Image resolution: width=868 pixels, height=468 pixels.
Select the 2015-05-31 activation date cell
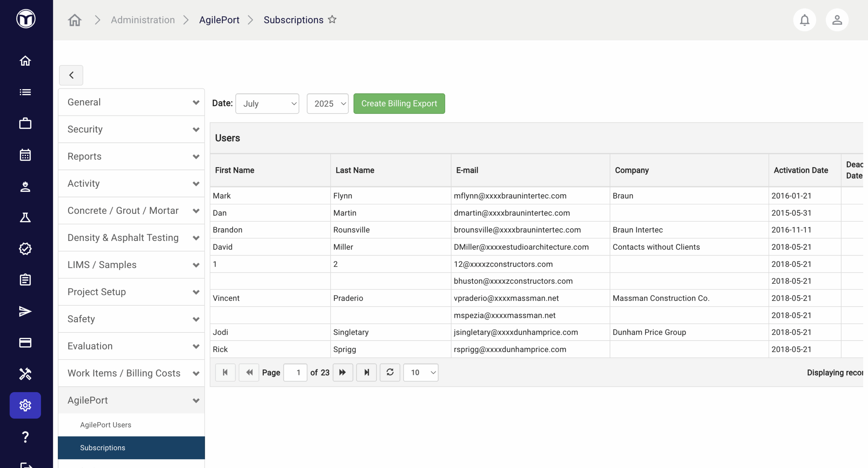805,213
